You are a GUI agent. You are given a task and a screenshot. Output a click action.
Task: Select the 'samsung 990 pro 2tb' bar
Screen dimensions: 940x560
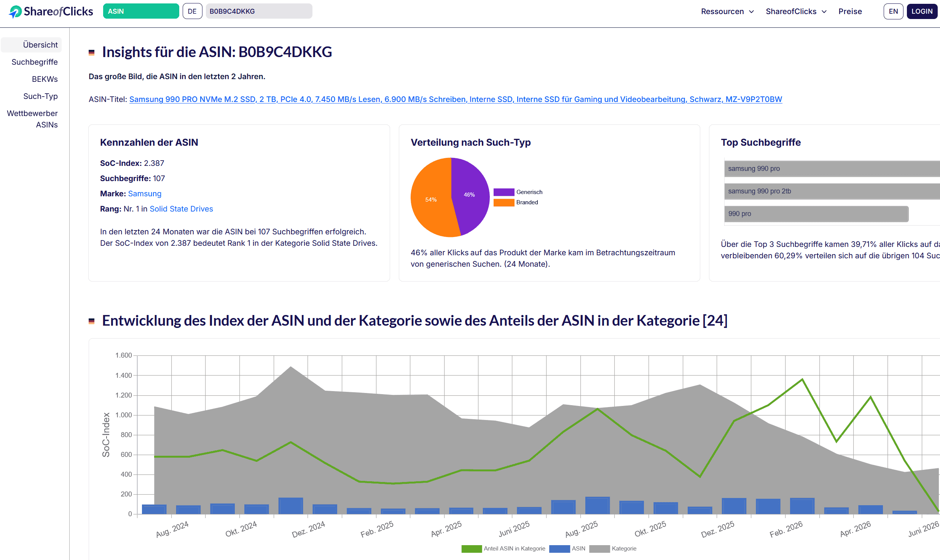click(832, 191)
